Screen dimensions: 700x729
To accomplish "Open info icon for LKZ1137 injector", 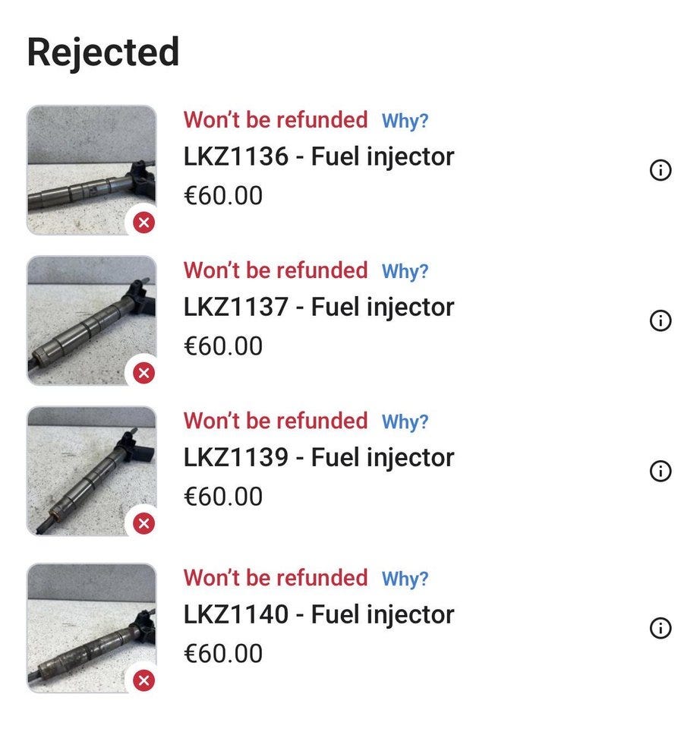I will [x=661, y=321].
